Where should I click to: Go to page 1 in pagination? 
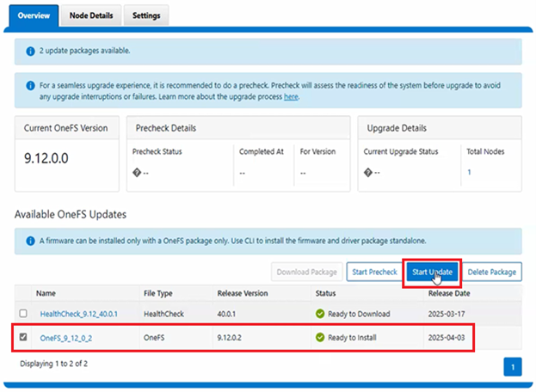point(513,367)
